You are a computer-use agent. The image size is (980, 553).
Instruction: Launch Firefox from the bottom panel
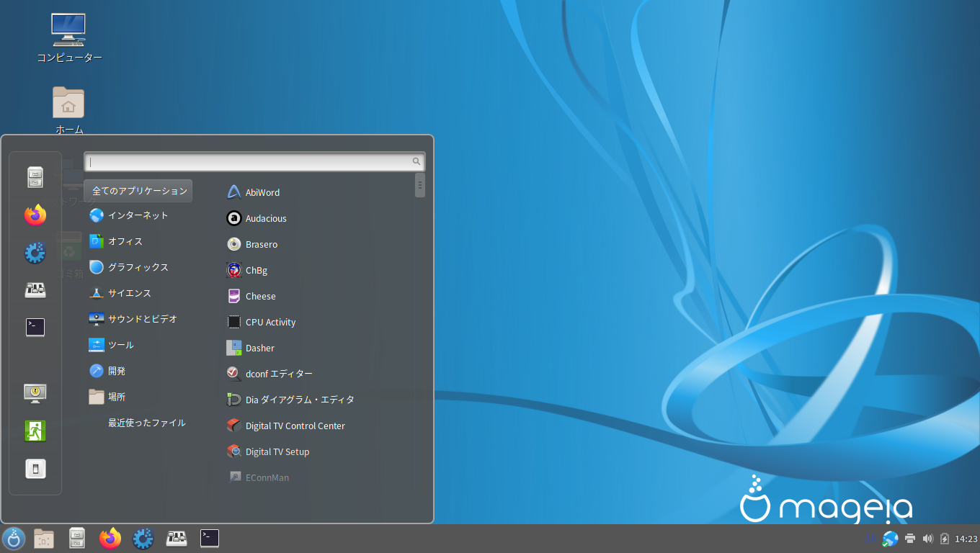point(110,539)
